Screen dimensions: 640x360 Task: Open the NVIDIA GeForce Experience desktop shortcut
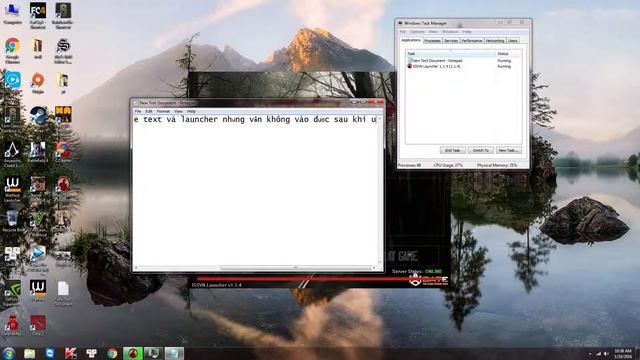click(12, 293)
